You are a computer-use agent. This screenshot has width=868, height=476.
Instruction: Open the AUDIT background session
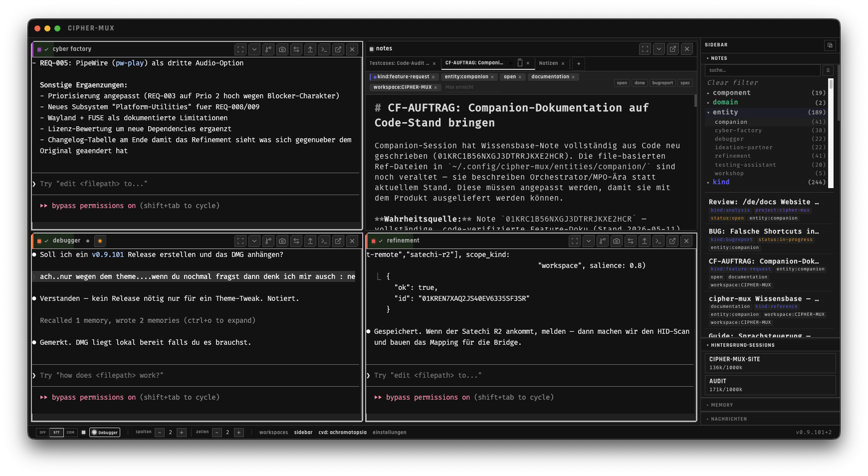pos(770,385)
